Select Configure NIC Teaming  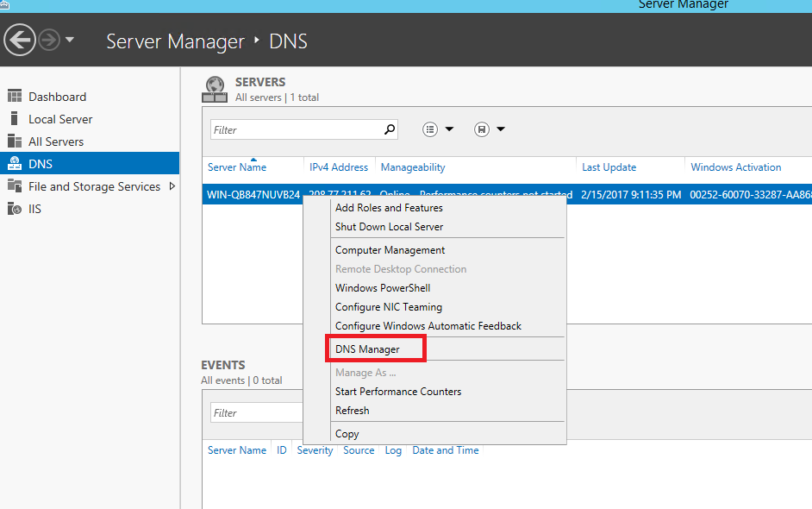(x=389, y=307)
